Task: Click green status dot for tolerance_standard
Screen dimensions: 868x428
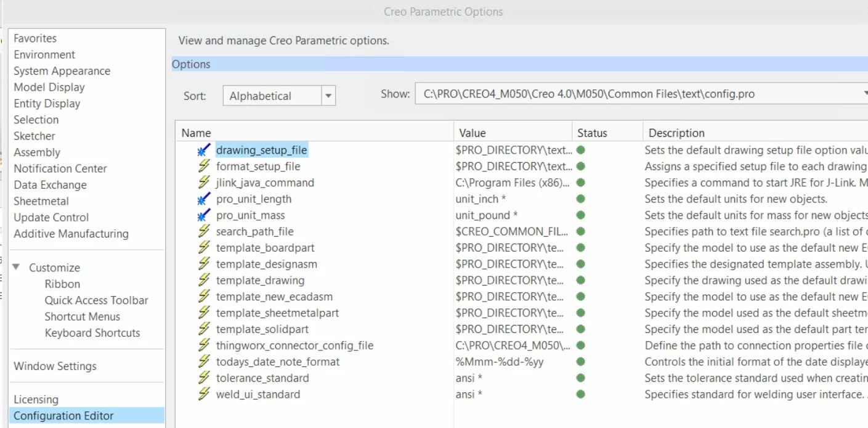Action: click(x=580, y=378)
